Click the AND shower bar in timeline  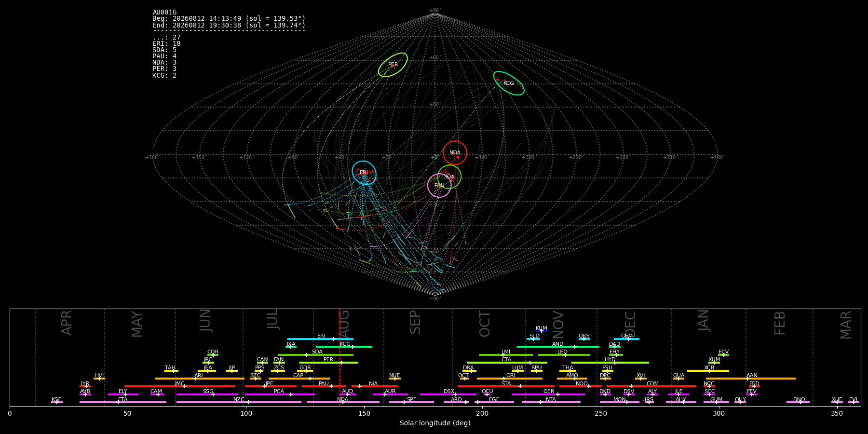coord(558,347)
